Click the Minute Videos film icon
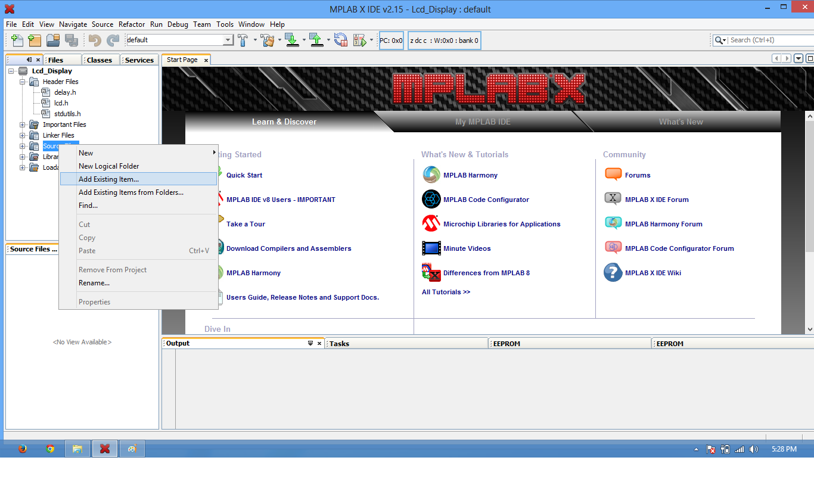 431,248
